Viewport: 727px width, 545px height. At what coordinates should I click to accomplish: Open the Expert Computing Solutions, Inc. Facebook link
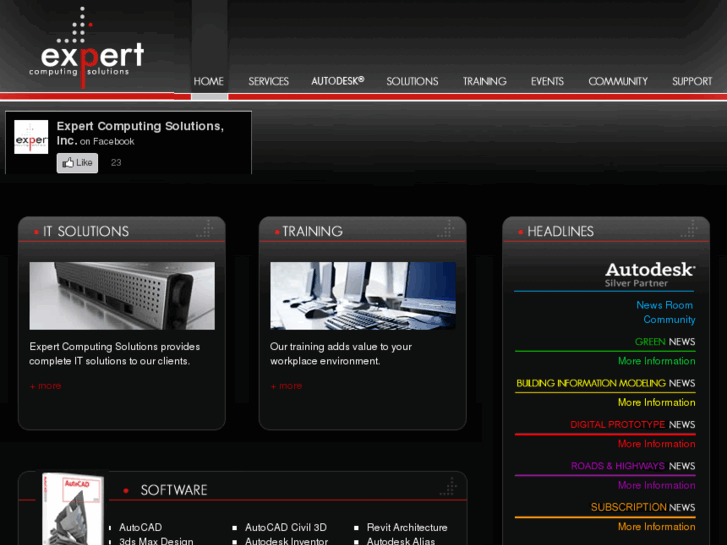point(140,133)
